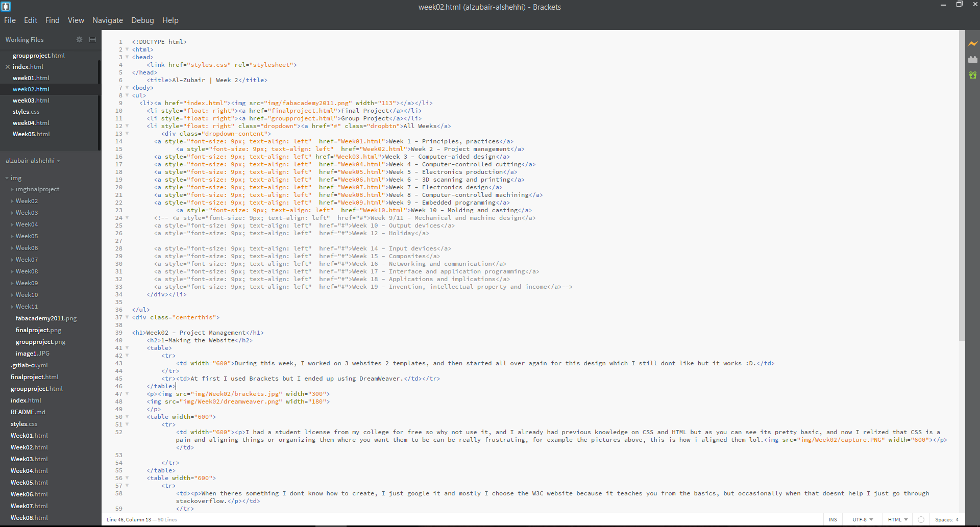Expand the Week03 folder in file tree
980x527 pixels.
pyautogui.click(x=12, y=213)
